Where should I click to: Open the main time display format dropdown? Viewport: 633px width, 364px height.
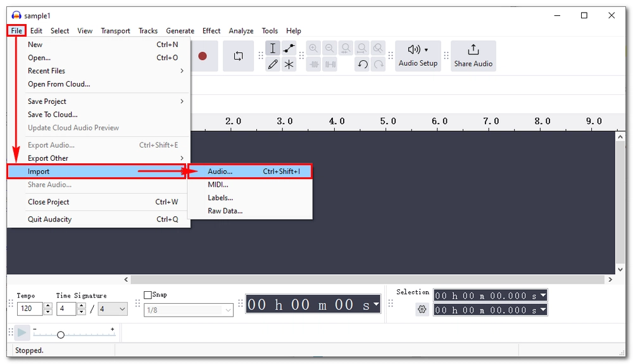(x=376, y=304)
